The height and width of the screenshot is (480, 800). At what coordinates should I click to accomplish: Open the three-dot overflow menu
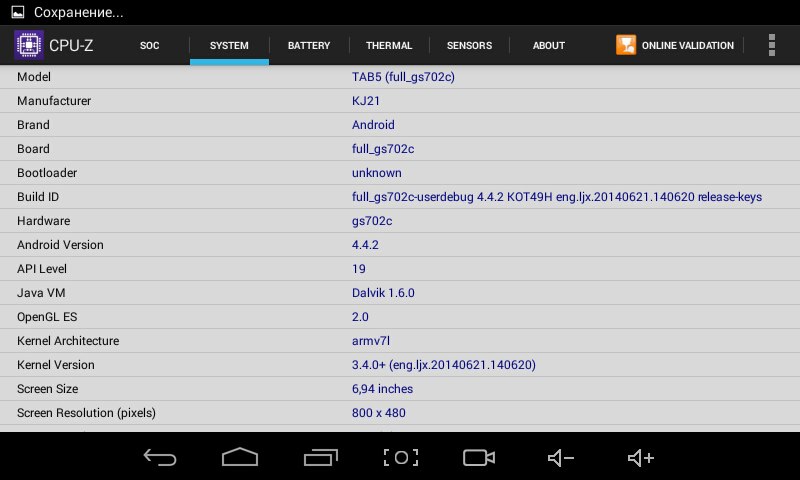(x=771, y=45)
